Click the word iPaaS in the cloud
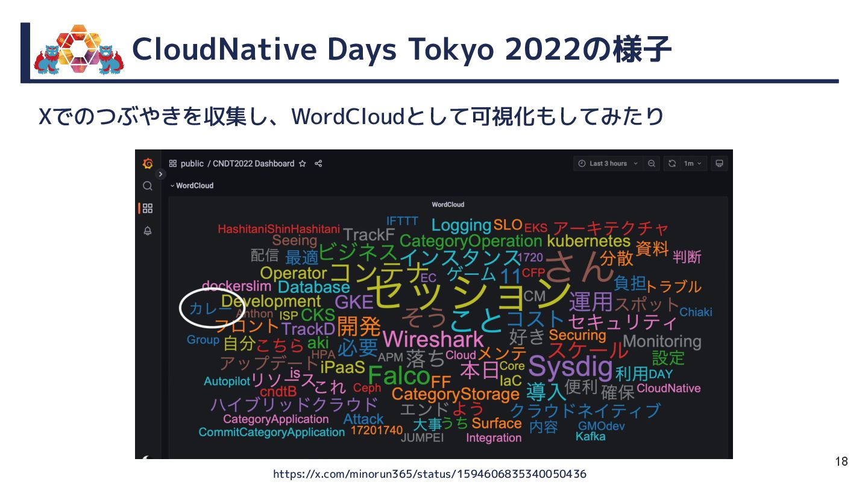868x488 pixels. tap(343, 367)
